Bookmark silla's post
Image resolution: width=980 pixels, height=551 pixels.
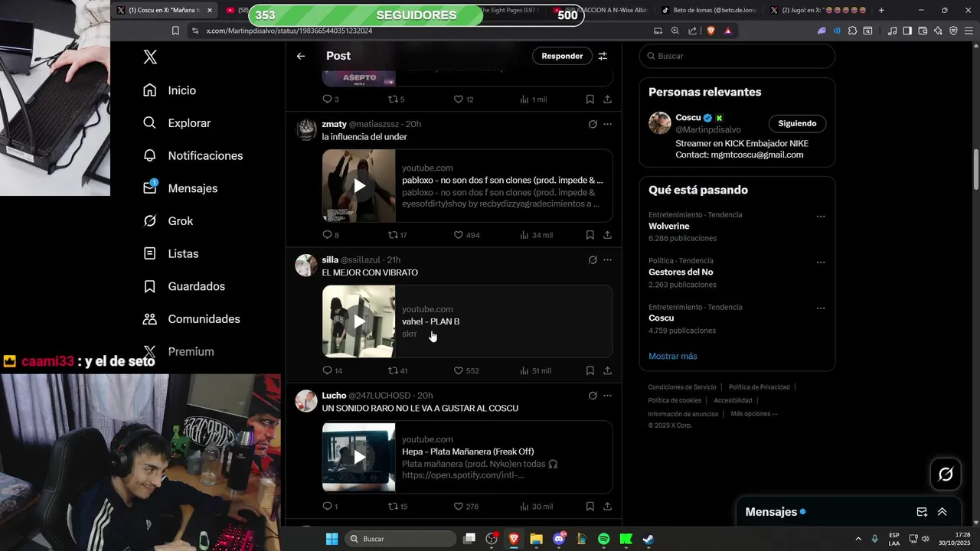pos(590,370)
